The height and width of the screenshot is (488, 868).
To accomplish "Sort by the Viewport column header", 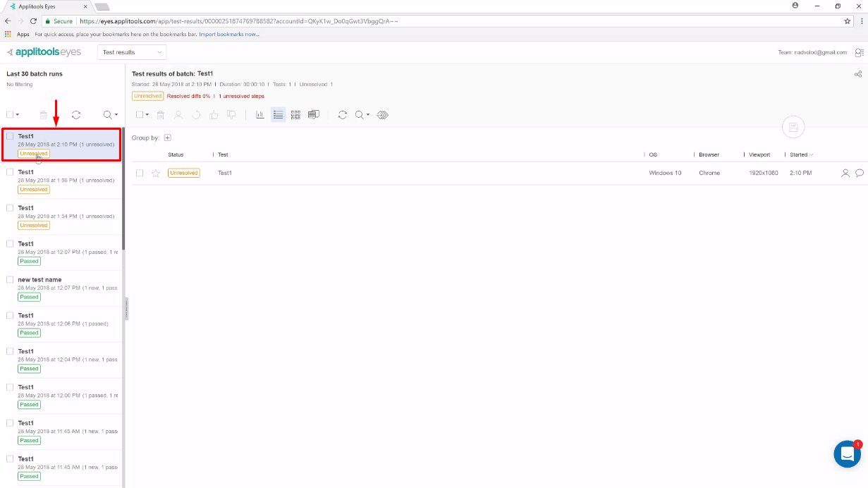I will [x=759, y=154].
